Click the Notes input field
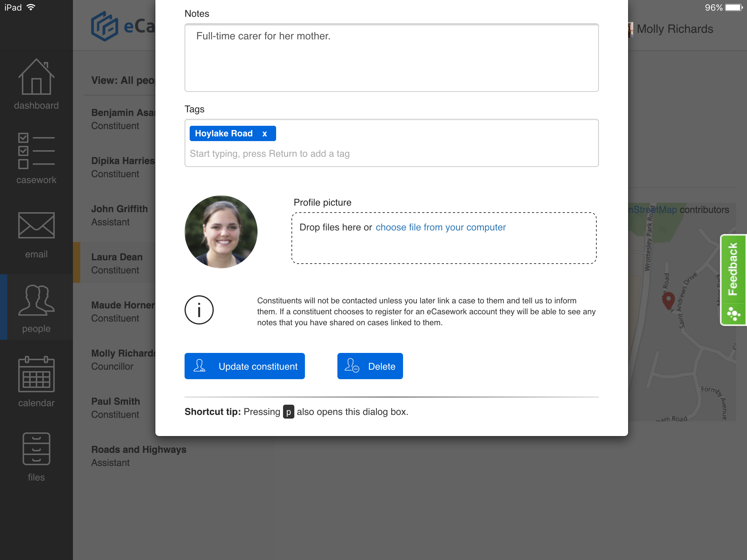This screenshot has height=560, width=747. pyautogui.click(x=392, y=58)
